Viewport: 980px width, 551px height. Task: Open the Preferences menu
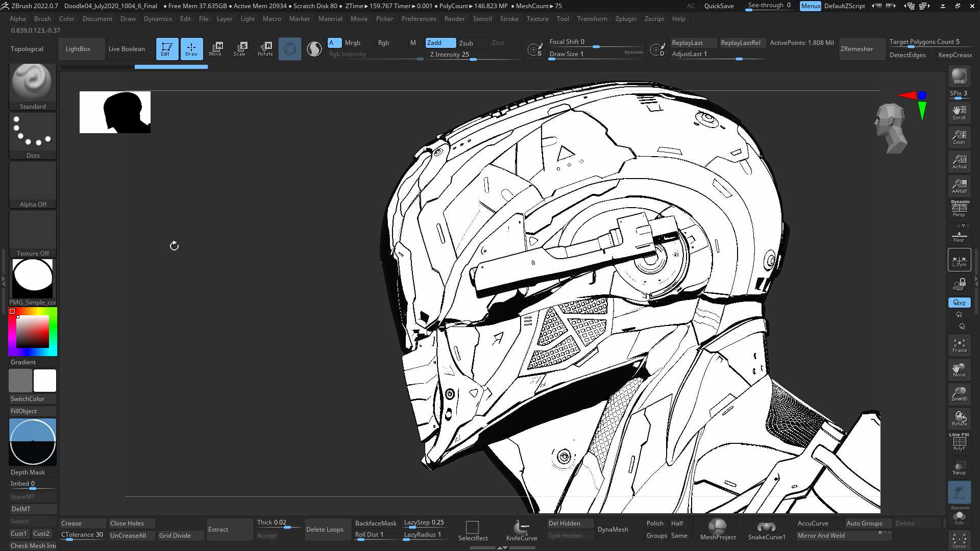point(419,18)
